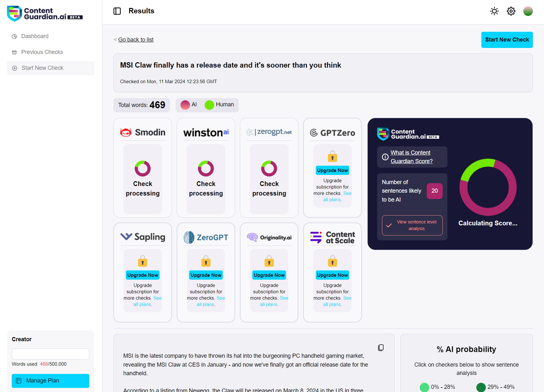The width and height of the screenshot is (544, 392).
Task: Click the Dashboard clock icon
Action: point(14,37)
